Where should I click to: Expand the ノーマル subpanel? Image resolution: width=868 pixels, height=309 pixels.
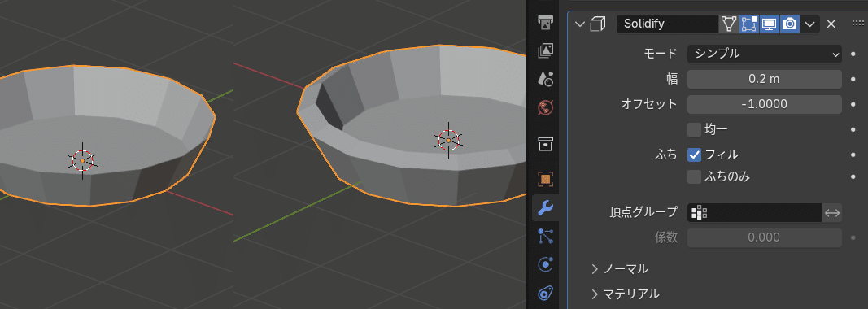click(x=620, y=269)
